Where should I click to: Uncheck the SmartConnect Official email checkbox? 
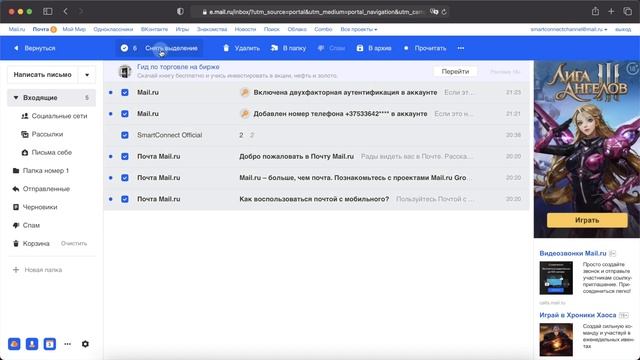[125, 135]
